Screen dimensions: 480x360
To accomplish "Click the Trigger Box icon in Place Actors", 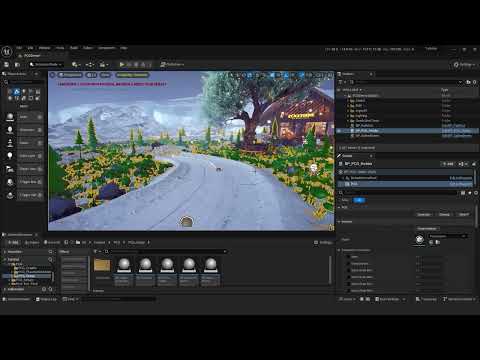I will (10, 182).
